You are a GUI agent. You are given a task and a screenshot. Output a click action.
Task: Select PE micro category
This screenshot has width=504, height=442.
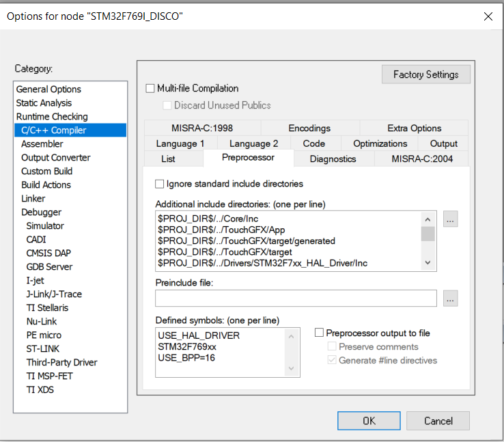pos(70,335)
